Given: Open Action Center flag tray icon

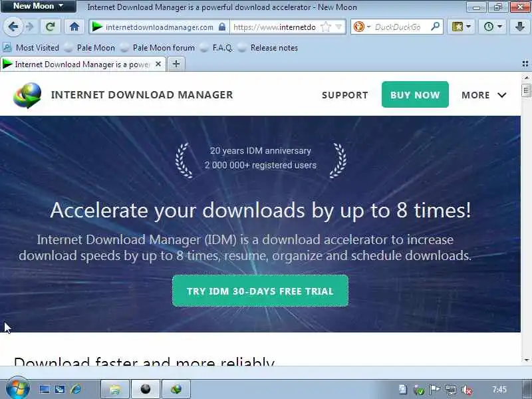Looking at the screenshot, I should pos(435,390).
